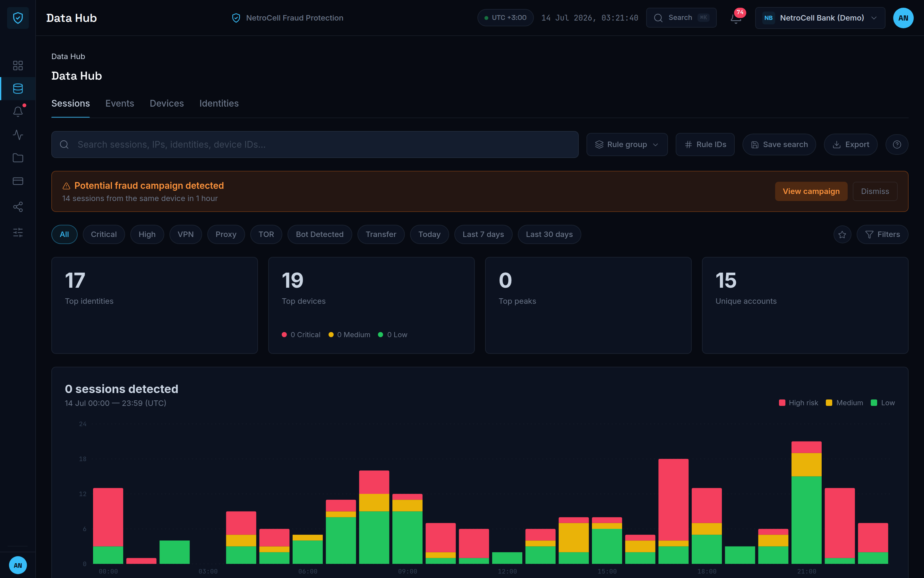Click the AN profile avatar in header
The image size is (924, 578).
pyautogui.click(x=903, y=18)
